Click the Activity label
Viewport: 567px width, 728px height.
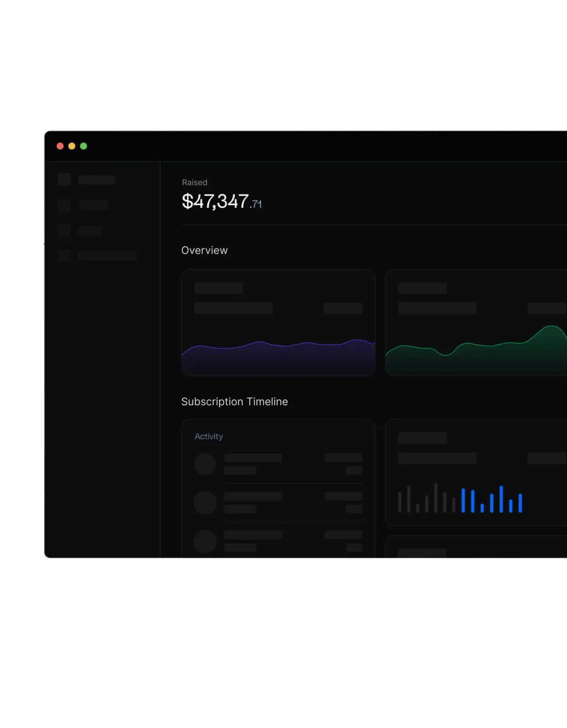click(x=208, y=436)
